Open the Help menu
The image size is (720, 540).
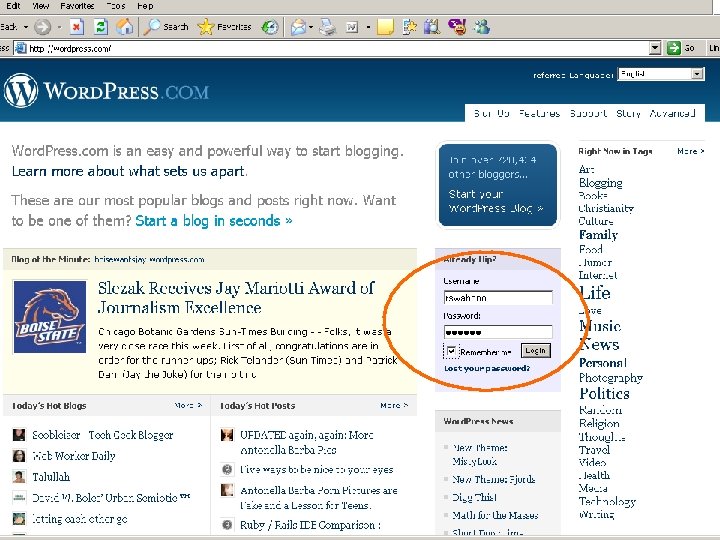(x=145, y=6)
